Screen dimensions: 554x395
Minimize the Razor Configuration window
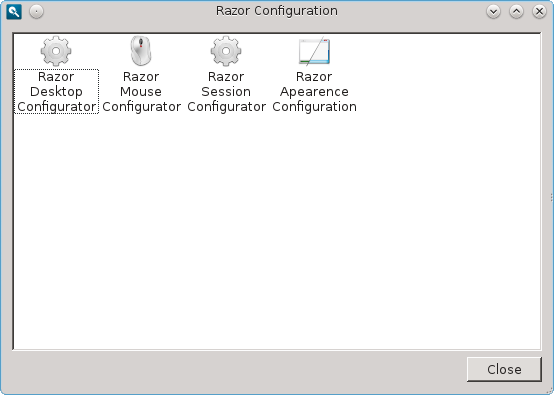pyautogui.click(x=493, y=12)
